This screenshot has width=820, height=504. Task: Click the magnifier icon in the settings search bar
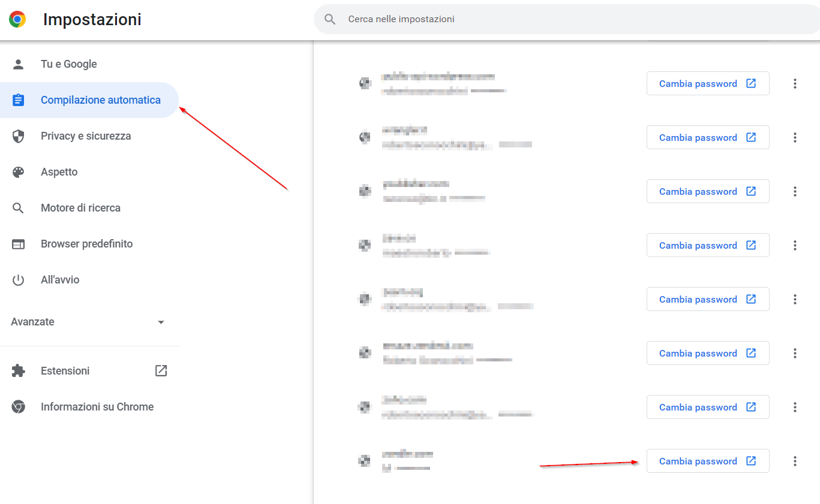(x=329, y=19)
